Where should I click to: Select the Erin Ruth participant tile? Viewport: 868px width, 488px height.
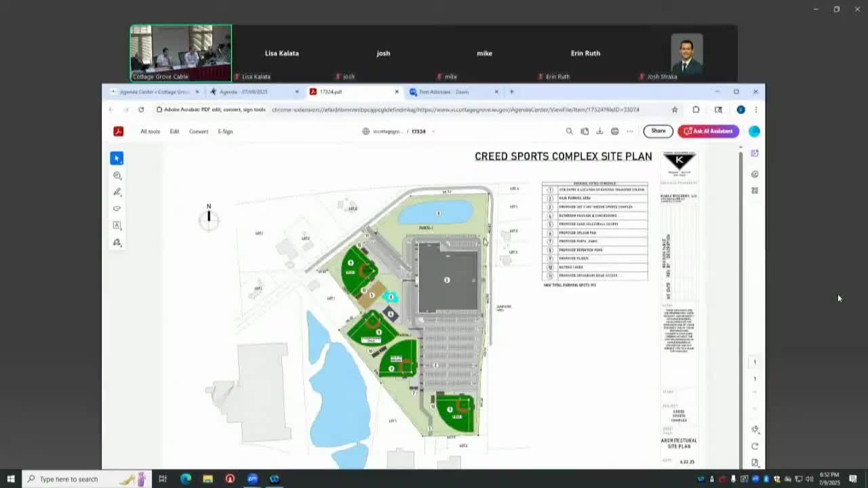click(585, 54)
